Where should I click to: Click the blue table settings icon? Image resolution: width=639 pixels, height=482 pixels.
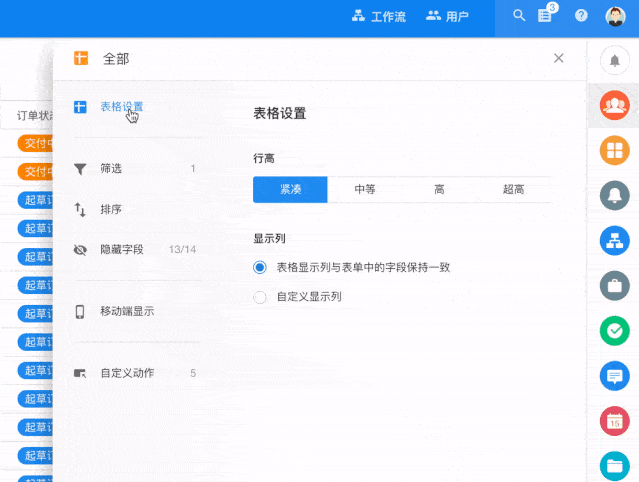pos(80,107)
